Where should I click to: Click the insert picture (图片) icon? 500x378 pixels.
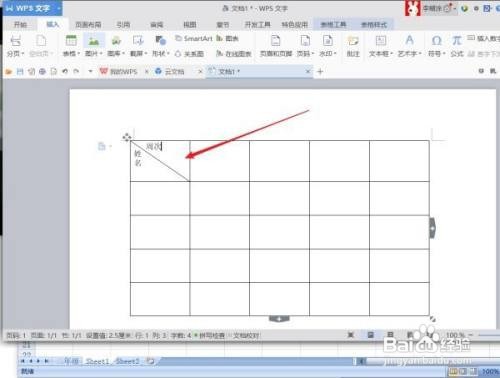94,41
